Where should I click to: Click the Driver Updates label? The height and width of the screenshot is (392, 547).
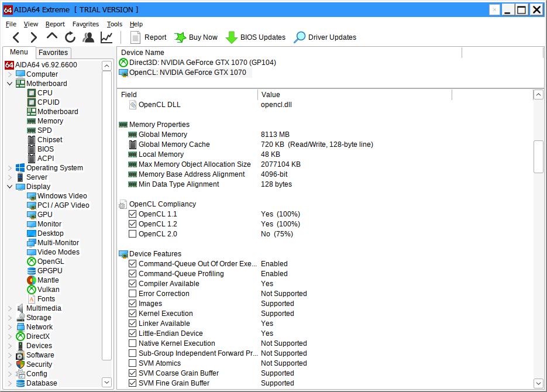332,37
